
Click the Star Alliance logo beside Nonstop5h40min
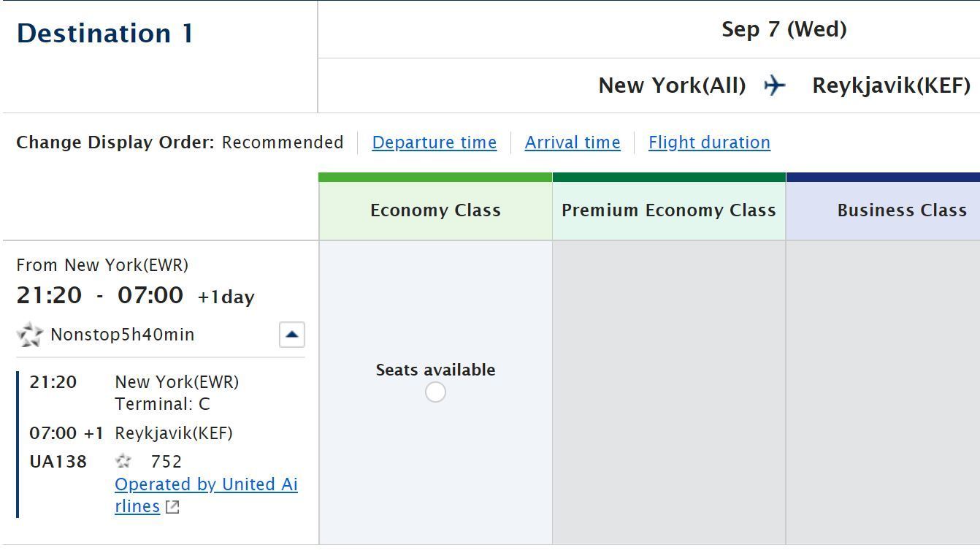pos(30,335)
